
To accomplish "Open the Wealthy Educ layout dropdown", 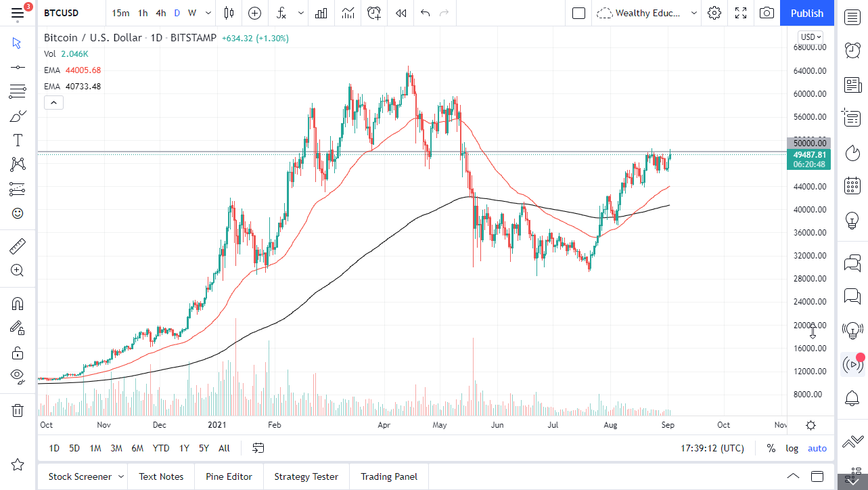I will tap(694, 13).
